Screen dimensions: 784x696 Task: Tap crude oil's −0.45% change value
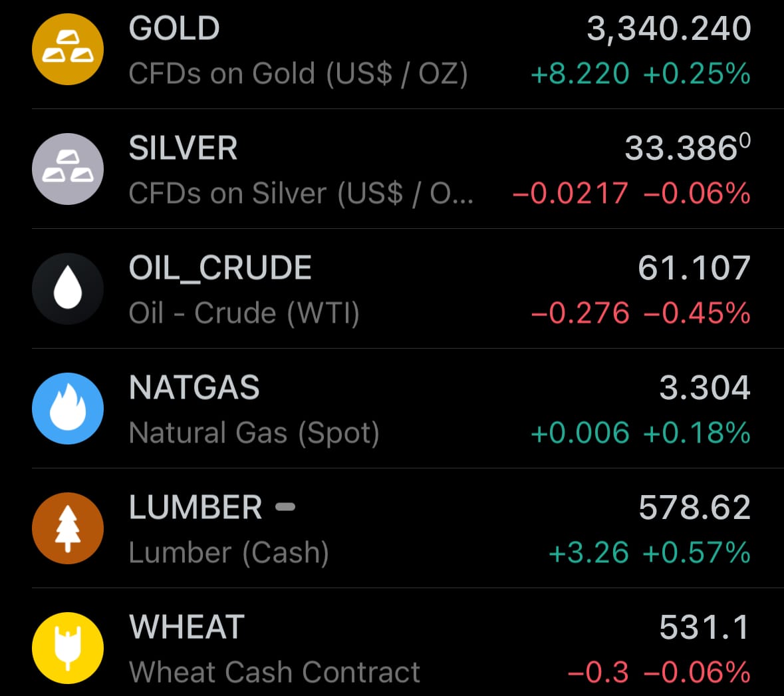pos(697,313)
